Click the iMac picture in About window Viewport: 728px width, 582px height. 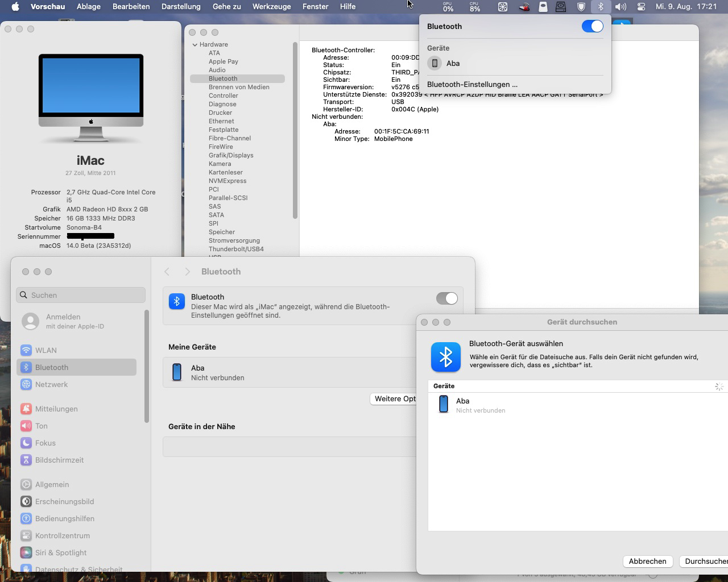(x=91, y=98)
